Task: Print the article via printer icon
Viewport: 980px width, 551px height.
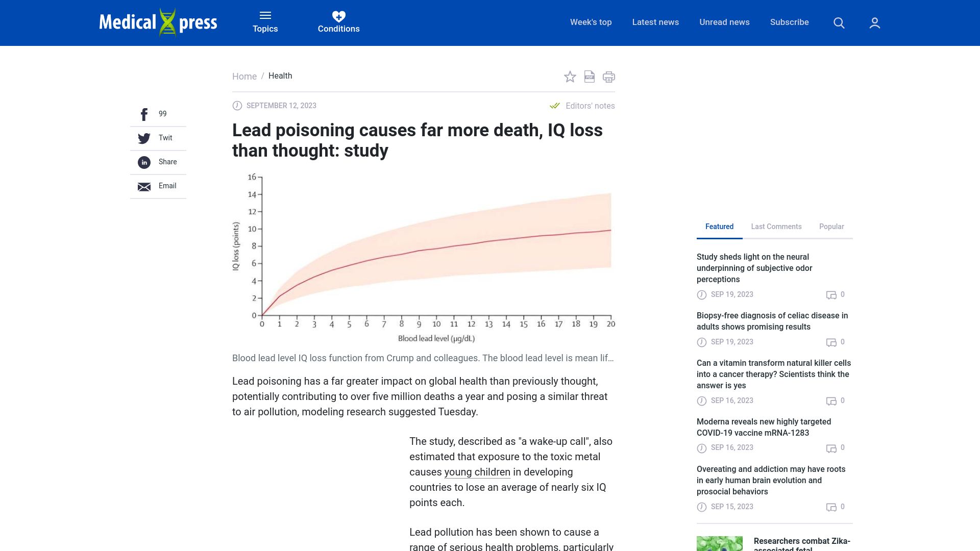Action: click(x=609, y=77)
